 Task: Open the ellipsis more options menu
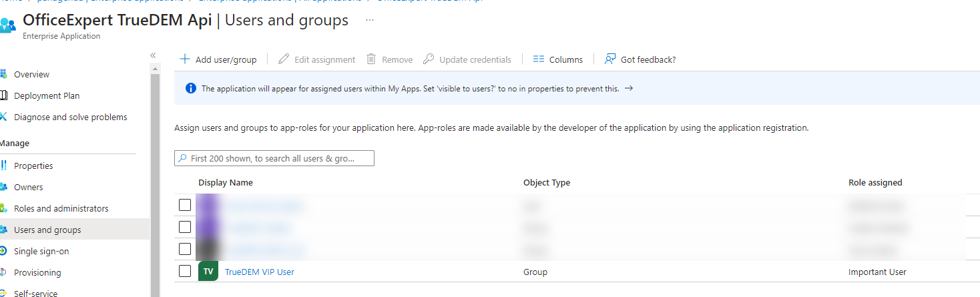pos(370,21)
